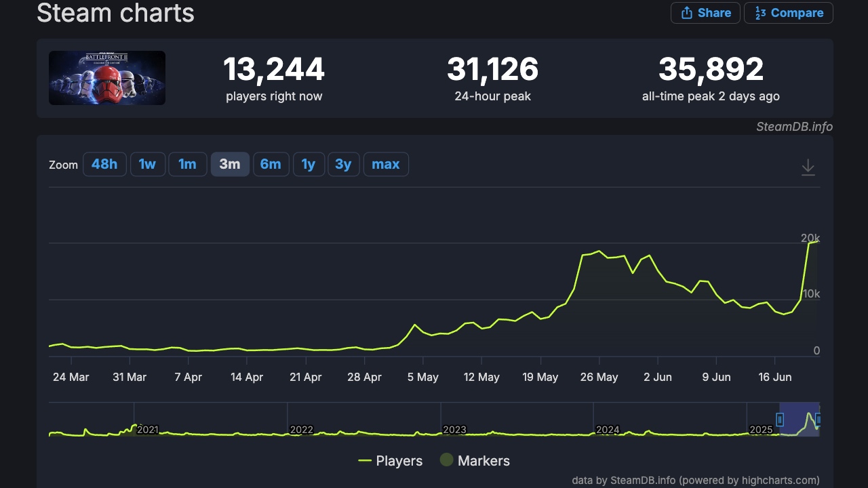Screen dimensions: 868x488
Task: Click the '16 Jun' axis label
Action: click(775, 378)
